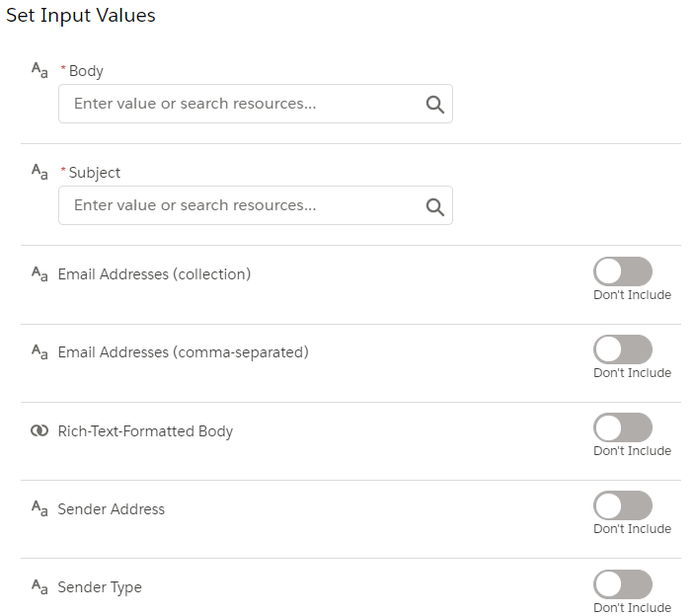
Task: Focus the Body value input field
Action: tap(256, 104)
